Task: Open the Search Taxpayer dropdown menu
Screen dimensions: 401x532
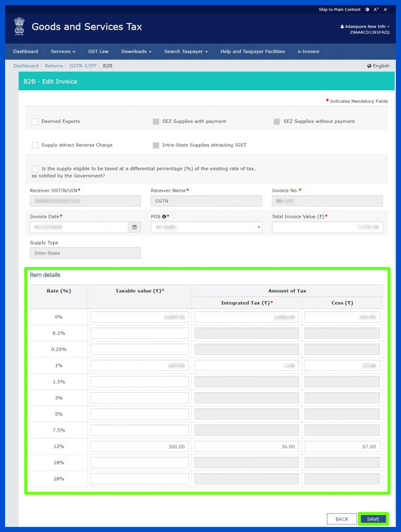Action: tap(186, 51)
